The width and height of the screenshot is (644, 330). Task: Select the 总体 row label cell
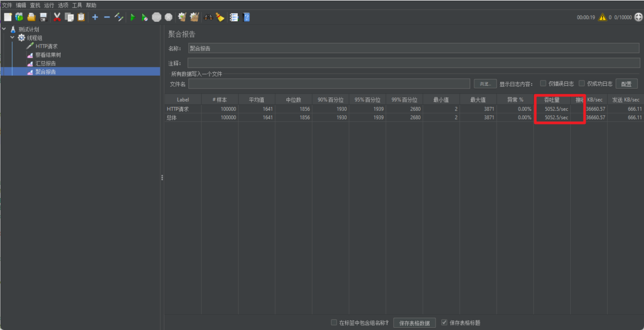click(183, 118)
